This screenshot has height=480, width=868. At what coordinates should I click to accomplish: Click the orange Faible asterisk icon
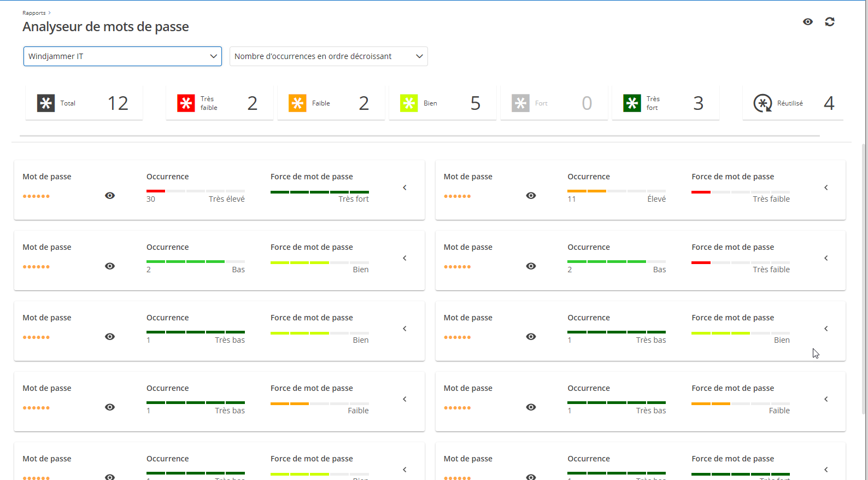point(297,103)
